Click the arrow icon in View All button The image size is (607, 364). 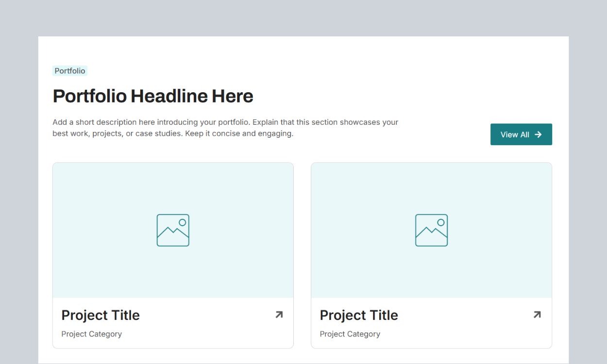point(538,134)
